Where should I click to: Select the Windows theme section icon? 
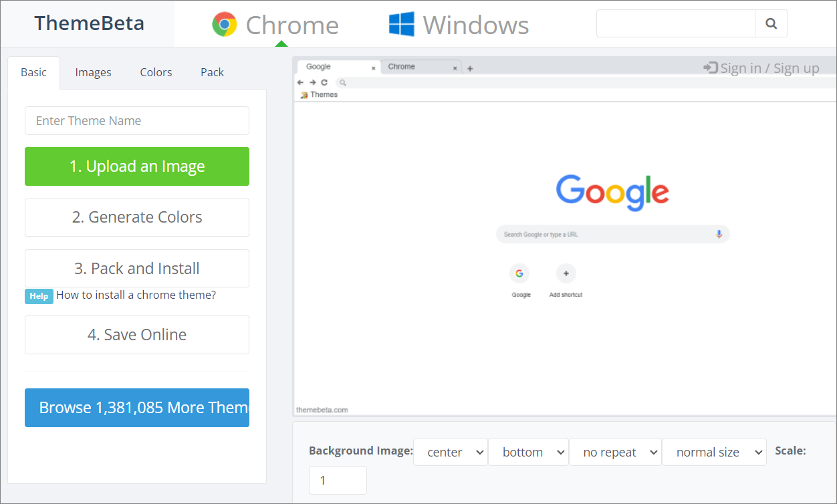[402, 23]
